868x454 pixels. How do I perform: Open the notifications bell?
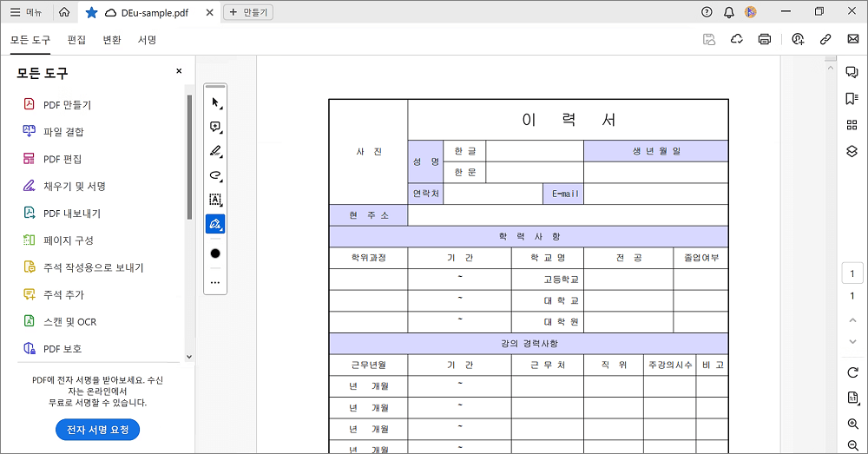(x=729, y=12)
